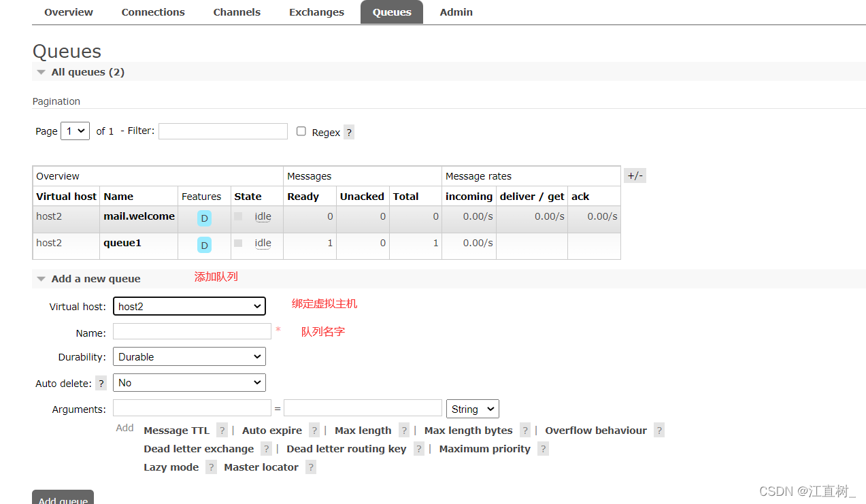
Task: Switch to the Connections tab
Action: tap(153, 12)
